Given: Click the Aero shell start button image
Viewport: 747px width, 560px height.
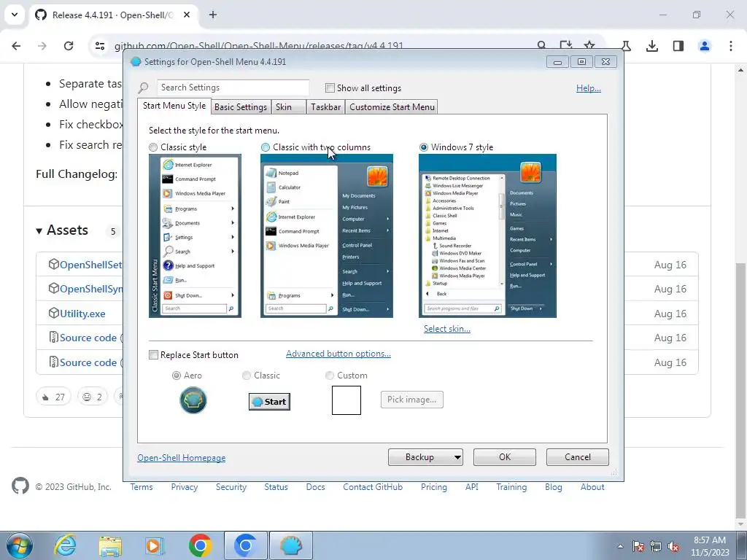Looking at the screenshot, I should pyautogui.click(x=193, y=400).
